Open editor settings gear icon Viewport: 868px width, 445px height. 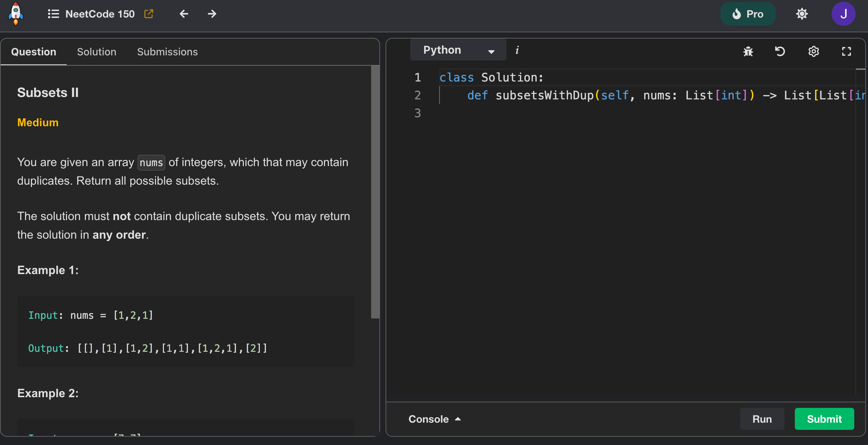coord(814,52)
